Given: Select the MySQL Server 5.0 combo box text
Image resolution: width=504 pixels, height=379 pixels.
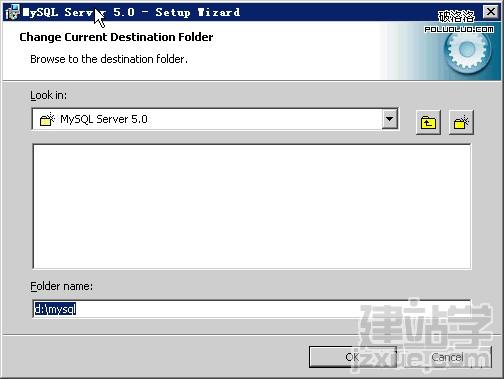Looking at the screenshot, I should [x=104, y=119].
